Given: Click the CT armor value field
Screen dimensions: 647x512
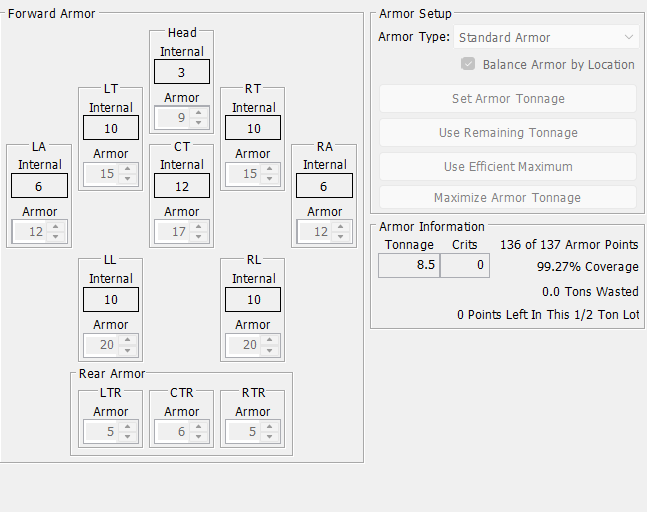Looking at the screenshot, I should point(173,231).
